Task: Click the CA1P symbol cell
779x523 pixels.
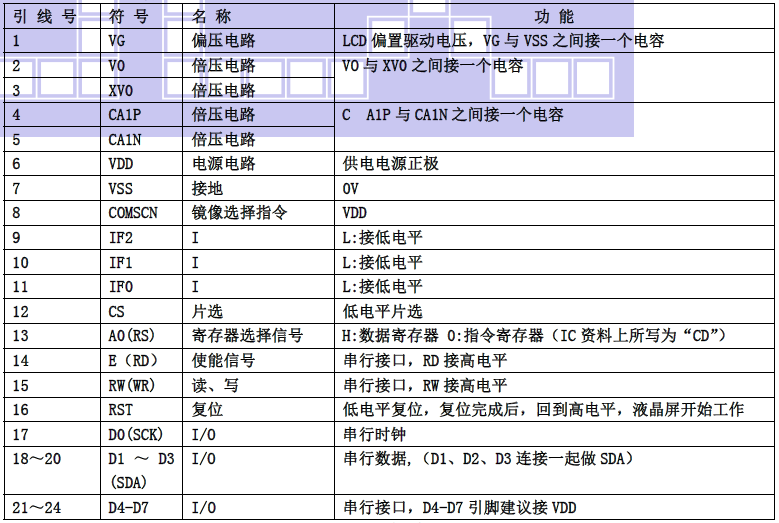Action: (126, 115)
